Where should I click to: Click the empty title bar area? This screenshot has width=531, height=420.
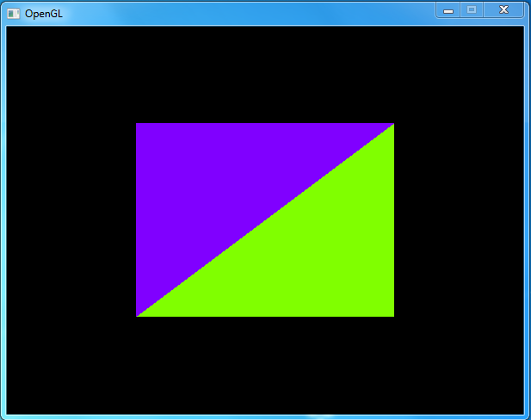tap(241, 13)
